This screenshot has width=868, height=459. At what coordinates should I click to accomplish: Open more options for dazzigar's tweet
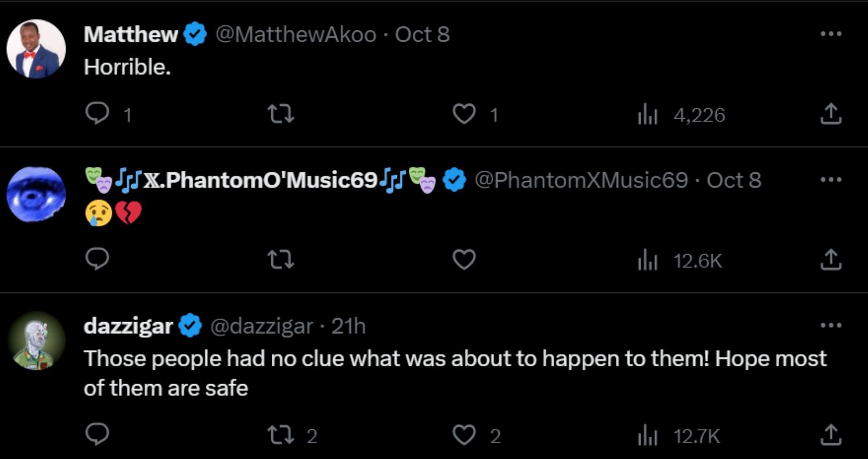click(x=831, y=325)
